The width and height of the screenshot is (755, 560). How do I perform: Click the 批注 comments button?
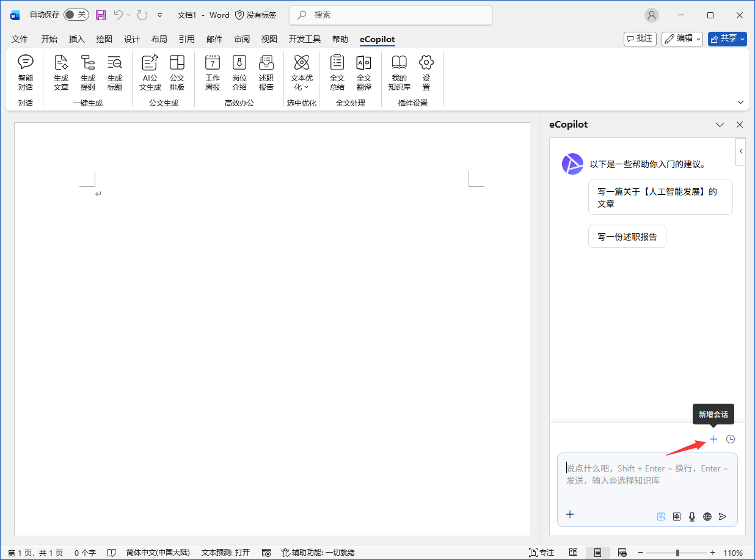[640, 38]
